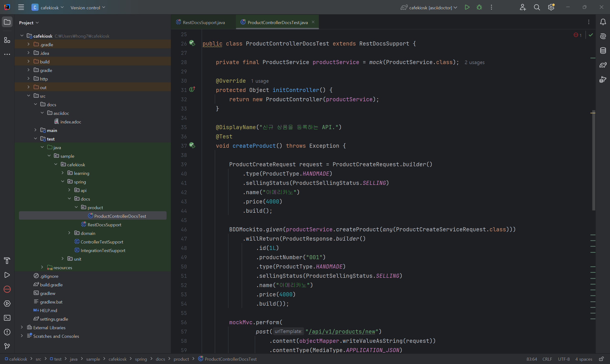
Task: Expand the build folder in tree
Action: (28, 61)
